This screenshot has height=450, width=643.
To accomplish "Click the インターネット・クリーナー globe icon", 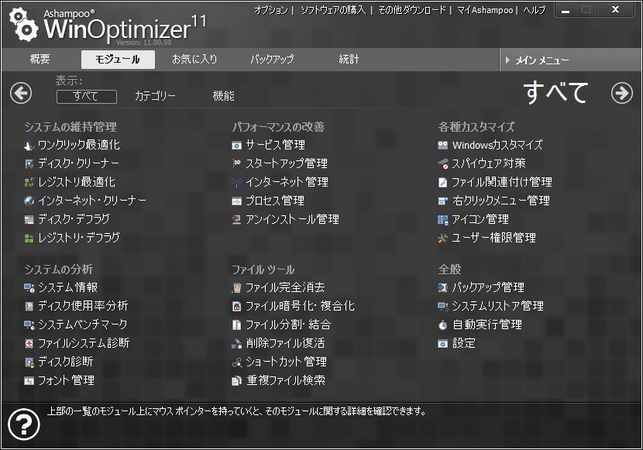I will click(29, 201).
